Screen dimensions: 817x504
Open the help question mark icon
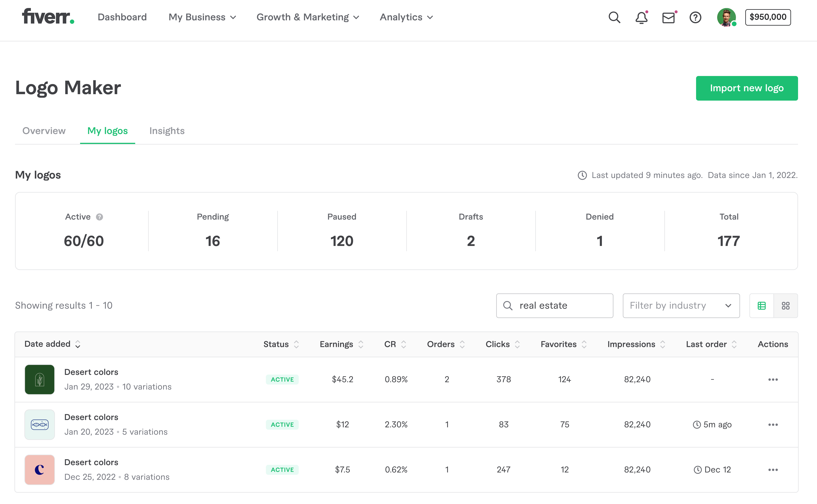tap(695, 17)
